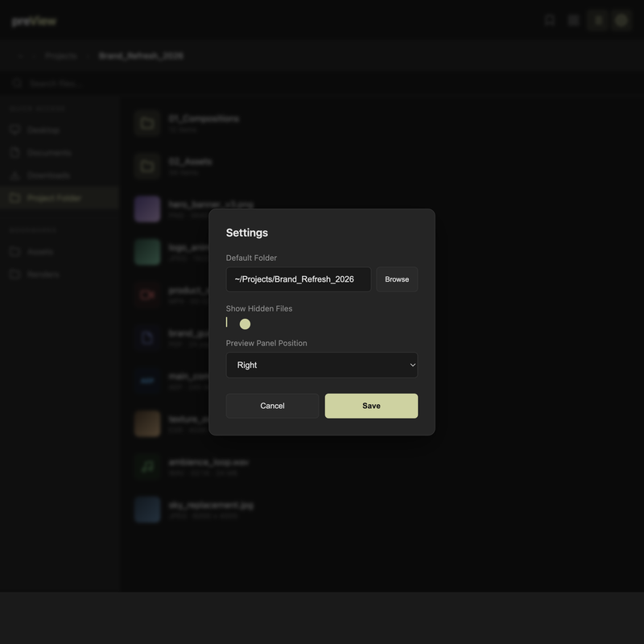The width and height of the screenshot is (644, 644).
Task: Save the Settings dialog changes
Action: point(371,406)
